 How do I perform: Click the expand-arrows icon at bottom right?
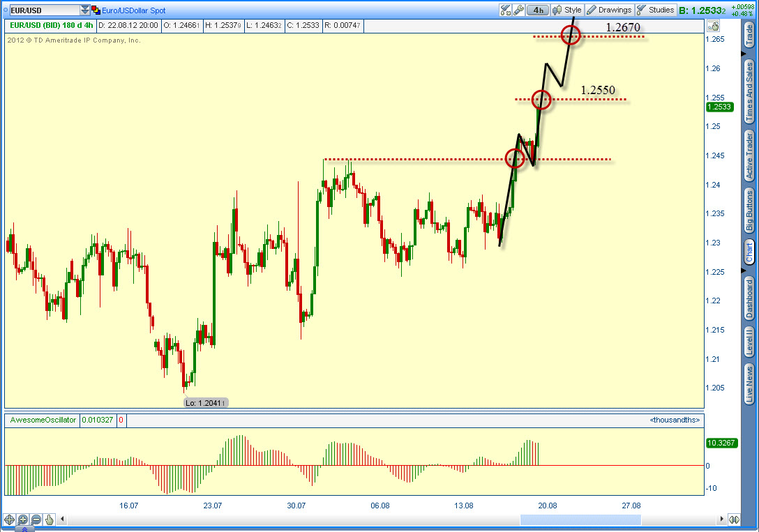(x=735, y=519)
